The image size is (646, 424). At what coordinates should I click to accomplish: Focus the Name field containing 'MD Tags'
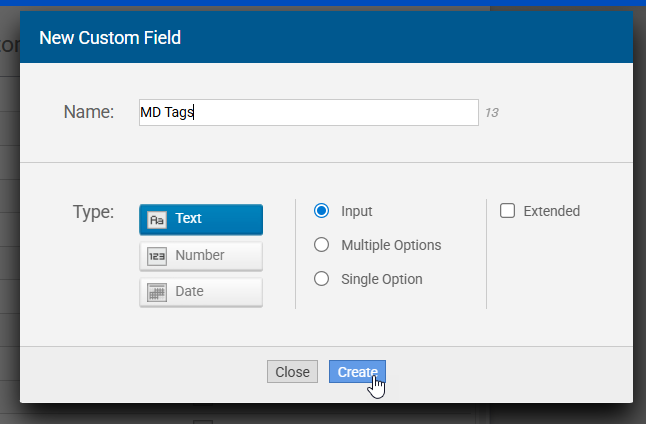point(308,113)
